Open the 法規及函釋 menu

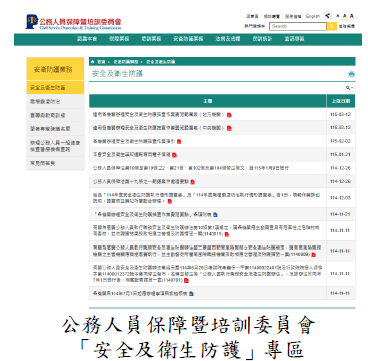[228, 39]
